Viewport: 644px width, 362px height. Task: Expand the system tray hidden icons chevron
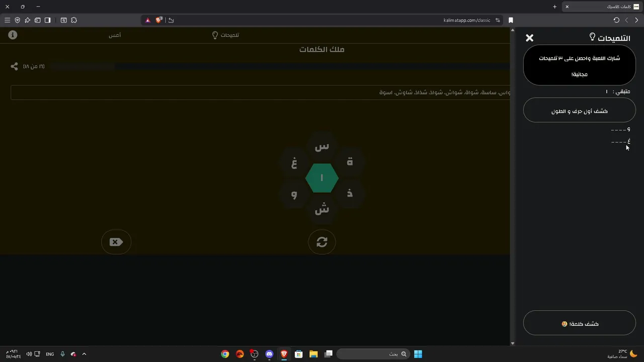pyautogui.click(x=84, y=354)
